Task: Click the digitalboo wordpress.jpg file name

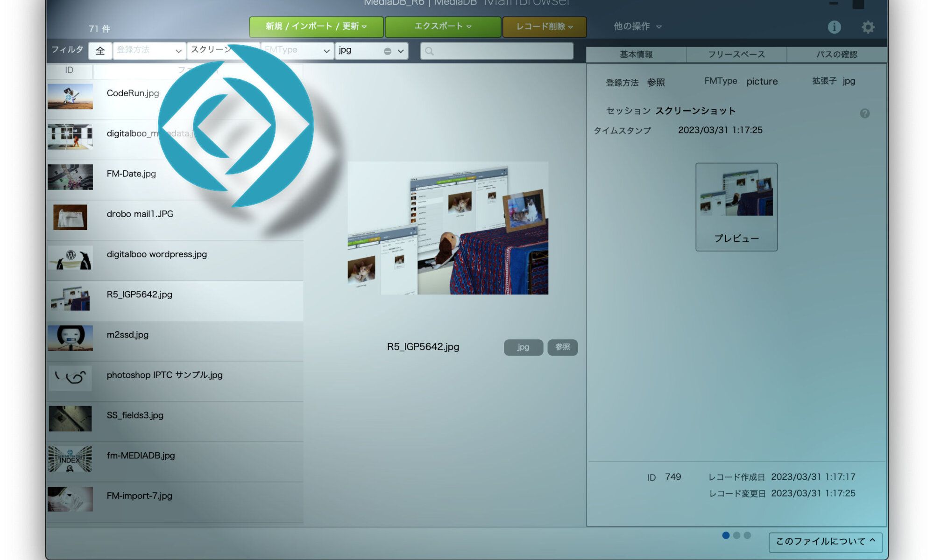Action: (156, 254)
